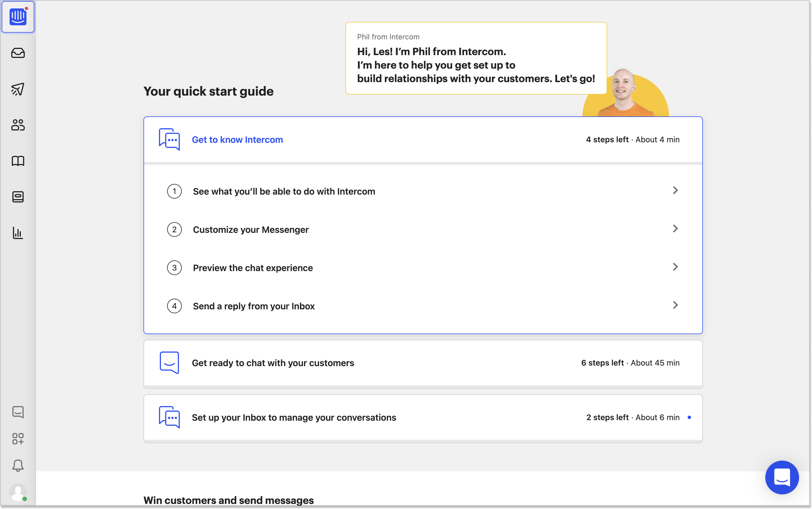812x509 pixels.
Task: Open chevron for Preview the chat experience
Action: [675, 267]
